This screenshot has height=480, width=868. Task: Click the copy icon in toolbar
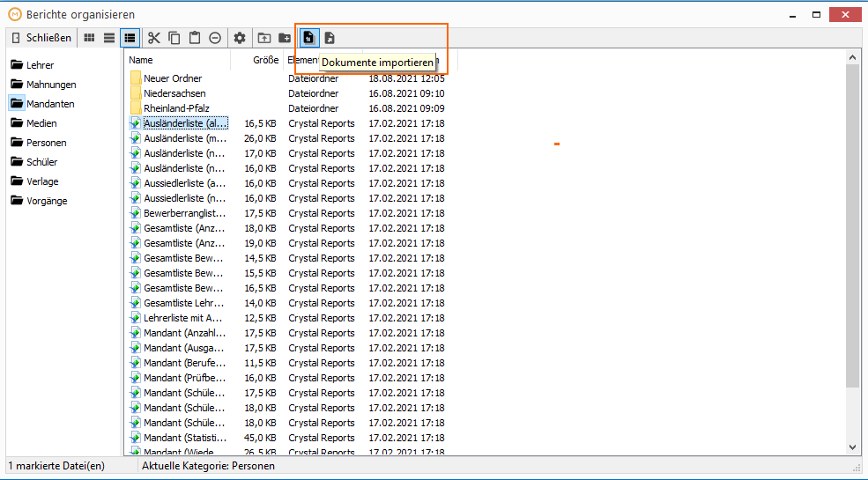174,38
